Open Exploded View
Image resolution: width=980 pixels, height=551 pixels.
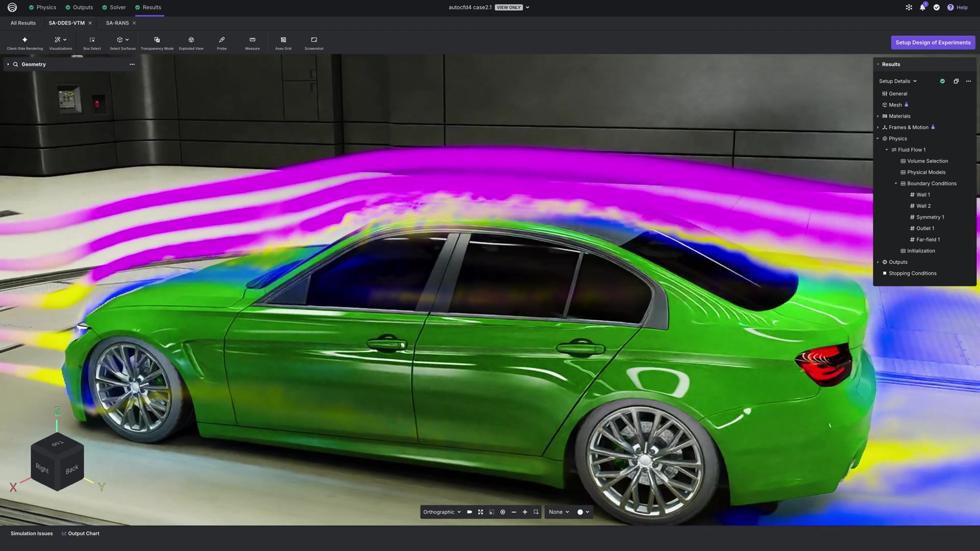pos(191,42)
